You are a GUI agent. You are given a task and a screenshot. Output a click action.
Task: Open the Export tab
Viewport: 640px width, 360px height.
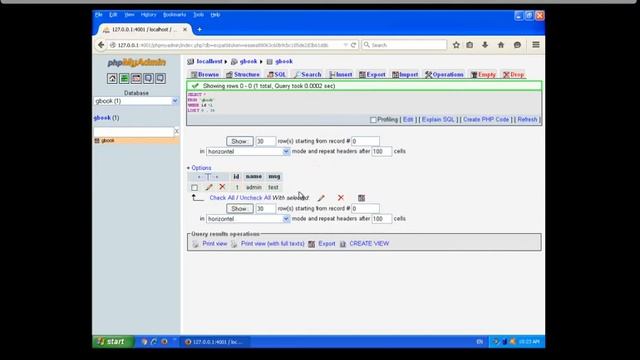tap(372, 75)
